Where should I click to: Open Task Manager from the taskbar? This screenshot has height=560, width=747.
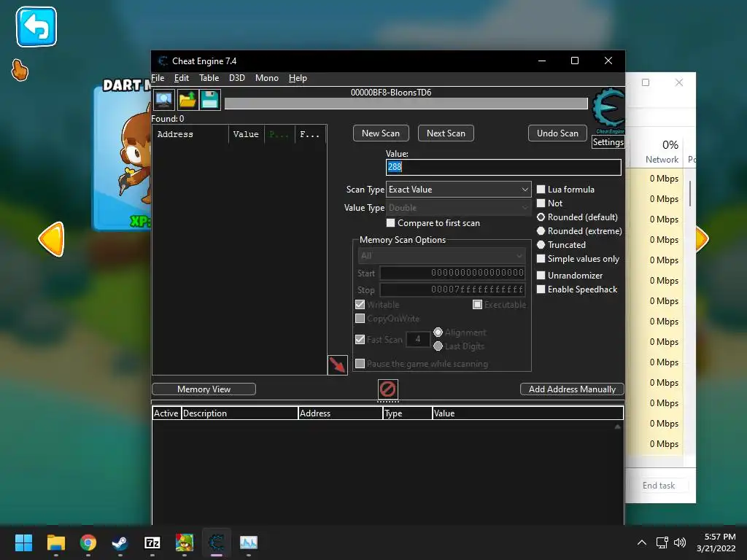(x=249, y=542)
